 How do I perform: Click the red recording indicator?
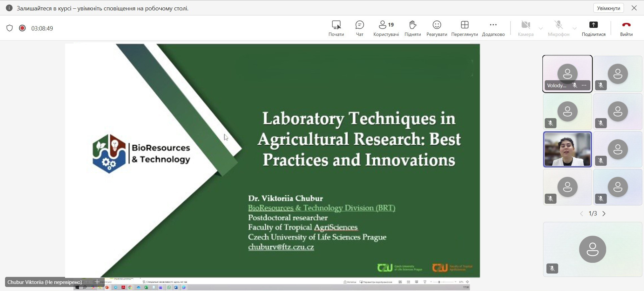22,28
